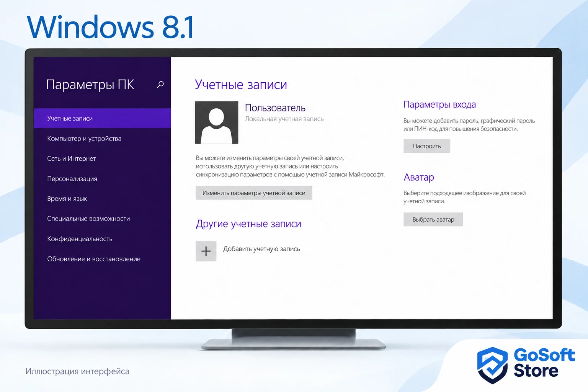Click the search magnifier icon next to Параметры ПК
588x392 pixels.
[160, 84]
